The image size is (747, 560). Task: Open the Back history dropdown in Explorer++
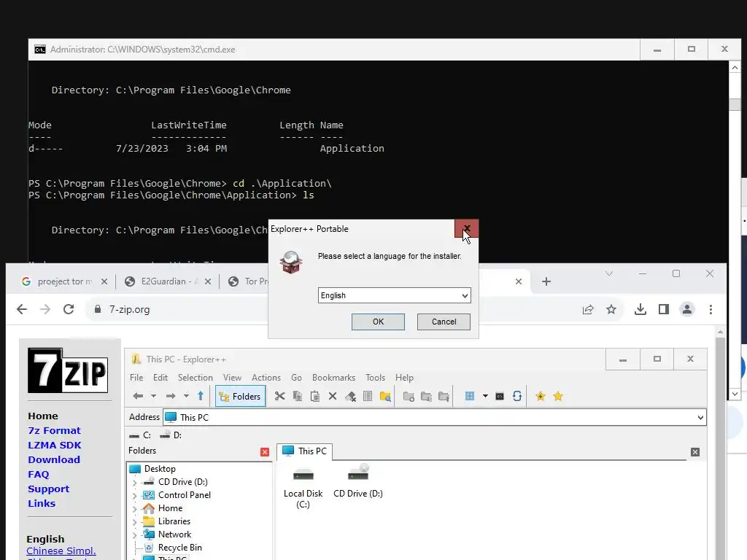[153, 396]
